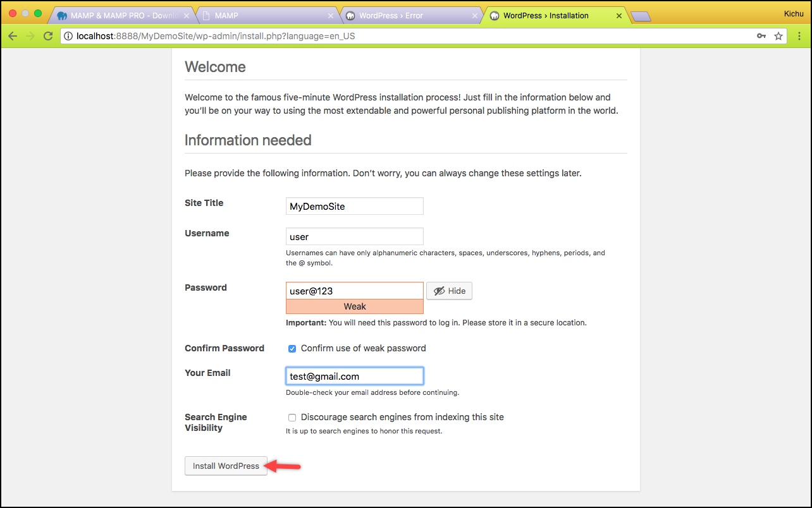Minimize the browser window
This screenshot has width=812, height=508.
(x=25, y=13)
